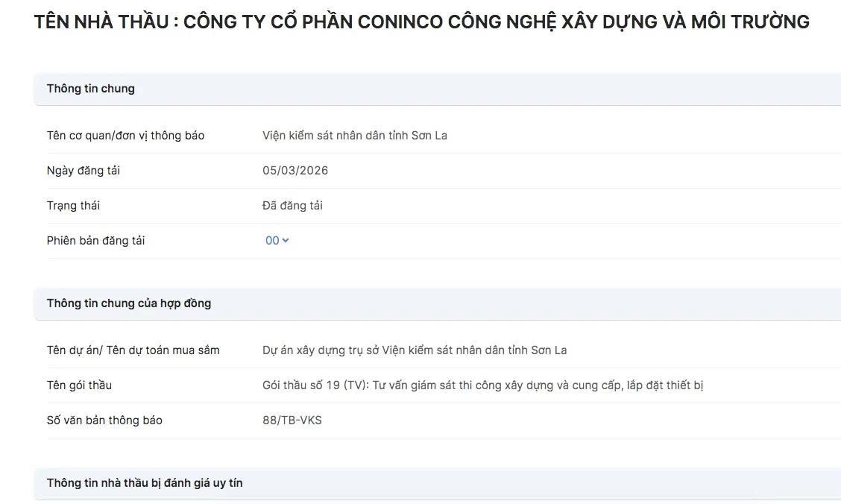Click the Tên cơ quan/đơn vị thông báo label
Image resolution: width=841 pixels, height=504 pixels.
[125, 136]
